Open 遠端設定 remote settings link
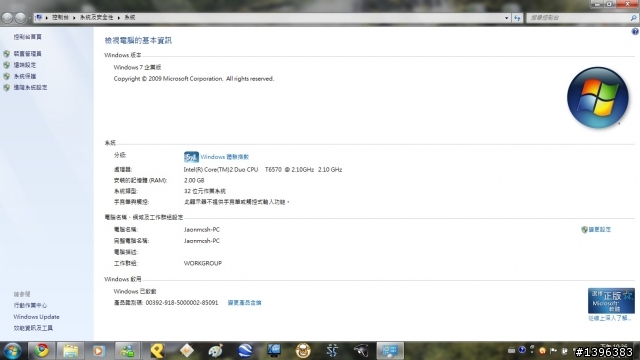 pos(24,65)
